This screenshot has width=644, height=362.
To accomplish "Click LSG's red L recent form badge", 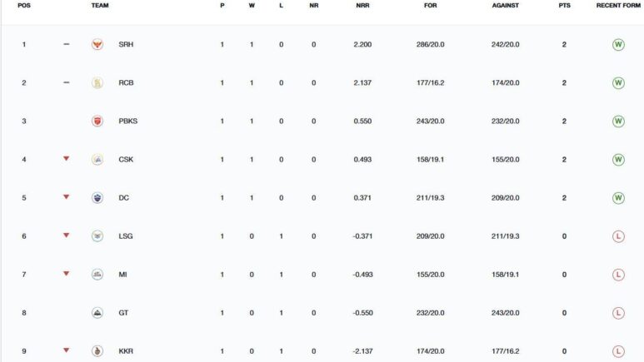I will (x=618, y=236).
